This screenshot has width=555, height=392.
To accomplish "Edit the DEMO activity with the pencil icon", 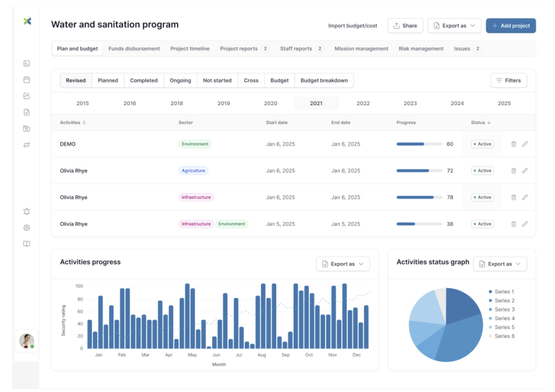I will coord(525,144).
